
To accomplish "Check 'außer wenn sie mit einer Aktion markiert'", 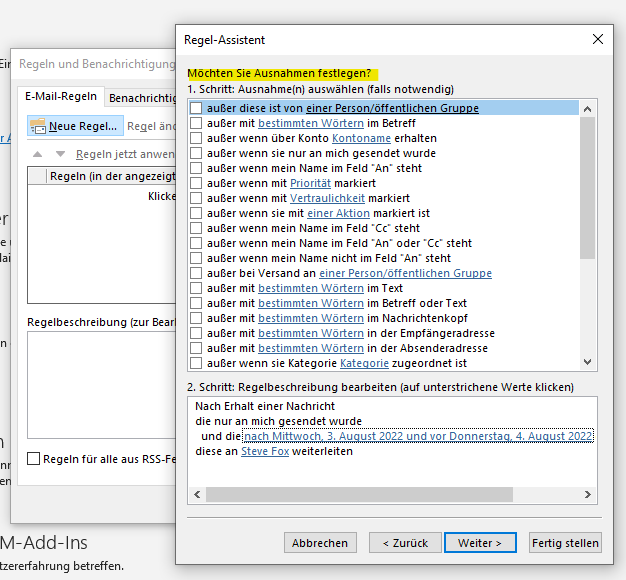I will (x=196, y=213).
